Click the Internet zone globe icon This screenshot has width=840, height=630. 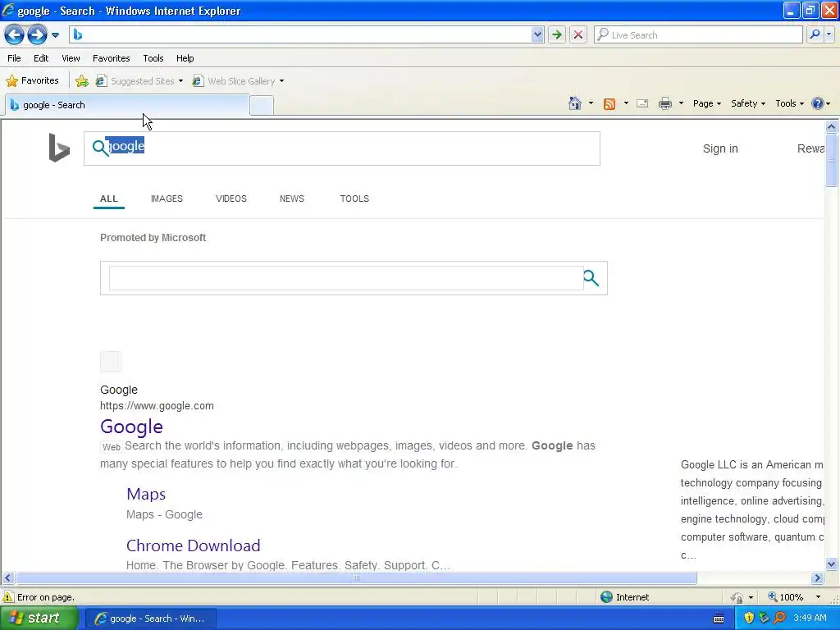point(606,597)
